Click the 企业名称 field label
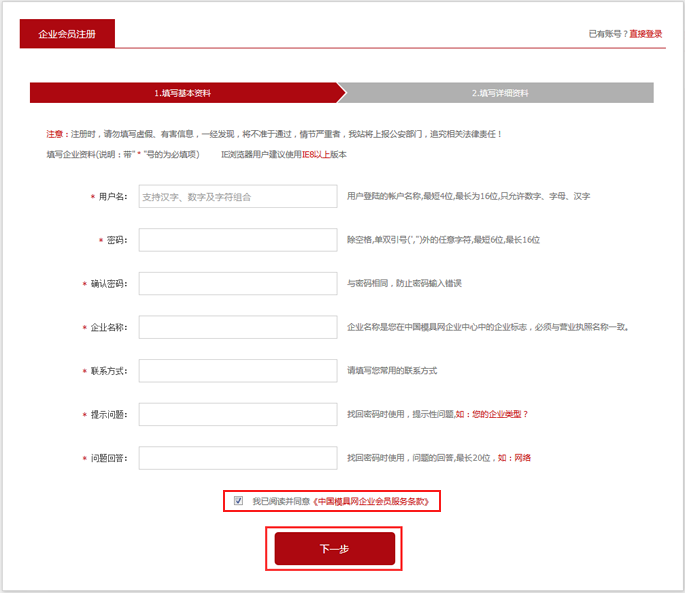This screenshot has height=593, width=685. [109, 327]
